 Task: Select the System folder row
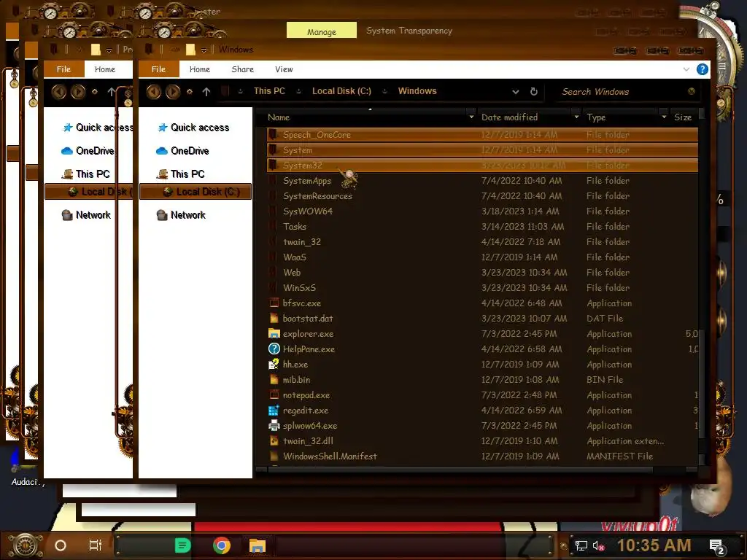coord(482,150)
